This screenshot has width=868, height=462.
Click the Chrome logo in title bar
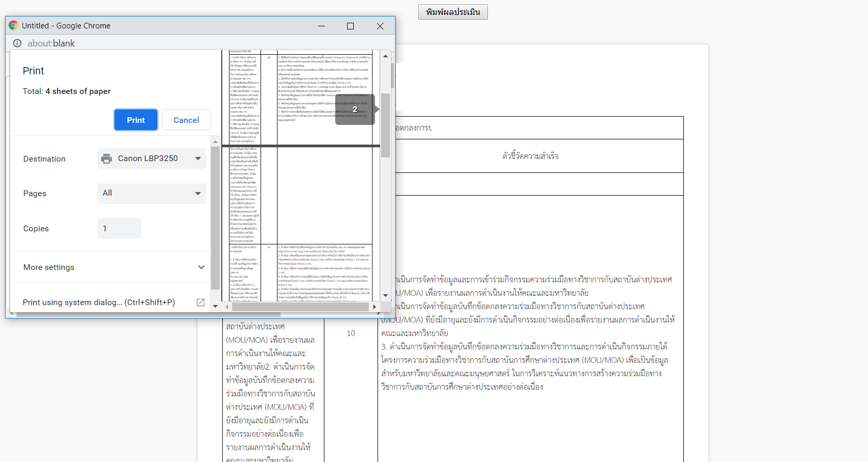13,25
